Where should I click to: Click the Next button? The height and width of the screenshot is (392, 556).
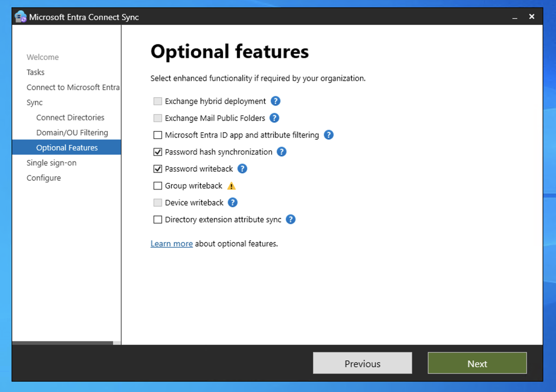[x=477, y=363]
